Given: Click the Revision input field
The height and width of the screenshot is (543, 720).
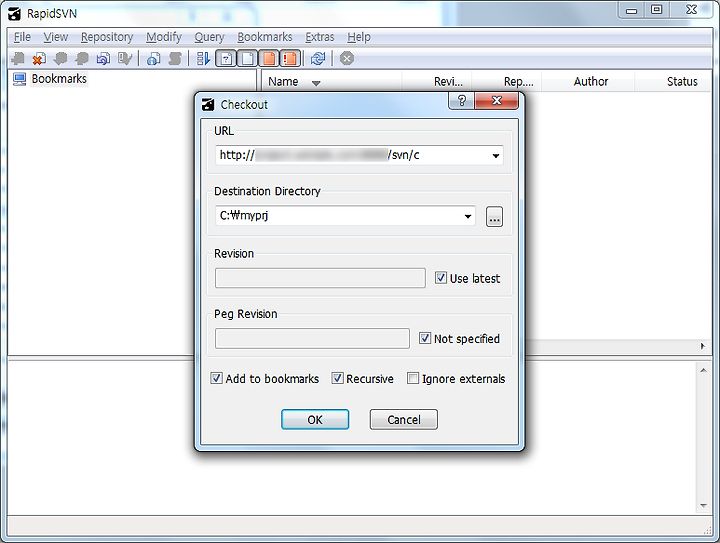Looking at the screenshot, I should click(x=320, y=278).
